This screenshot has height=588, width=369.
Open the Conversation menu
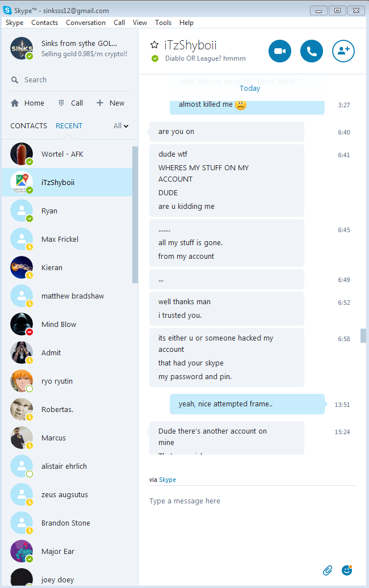click(86, 23)
